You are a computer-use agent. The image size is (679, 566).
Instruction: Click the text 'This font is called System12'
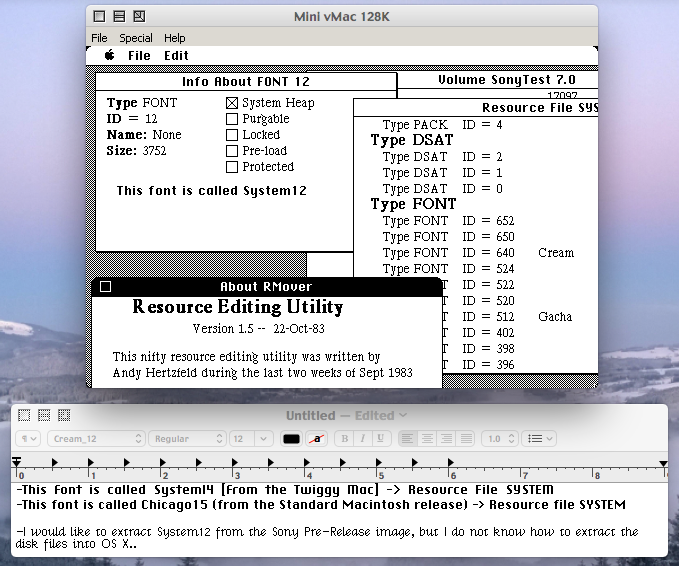(211, 191)
